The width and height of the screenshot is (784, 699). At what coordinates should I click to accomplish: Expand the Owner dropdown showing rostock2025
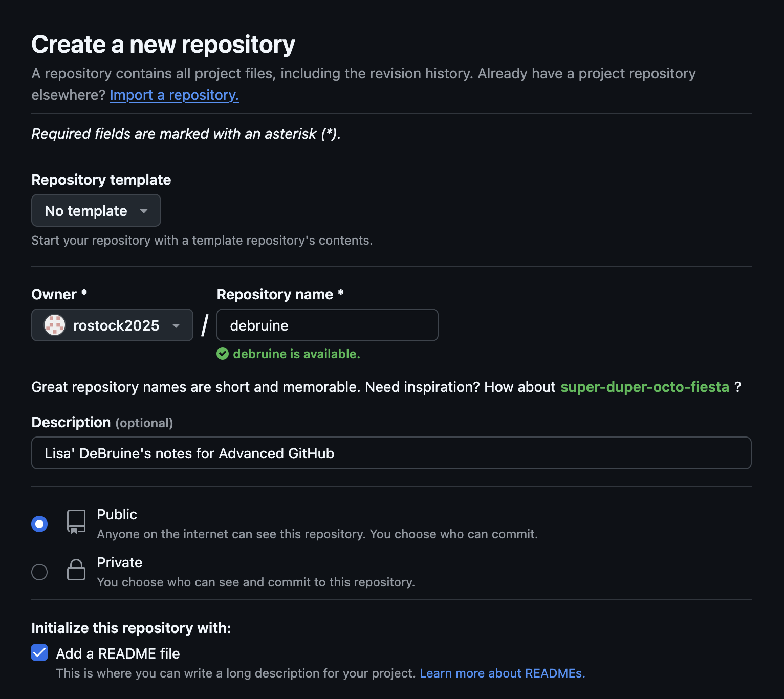tap(112, 325)
